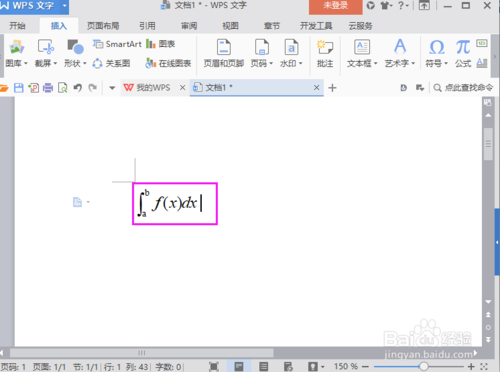
Task: Click the 形状 shapes icon
Action: pos(75,47)
